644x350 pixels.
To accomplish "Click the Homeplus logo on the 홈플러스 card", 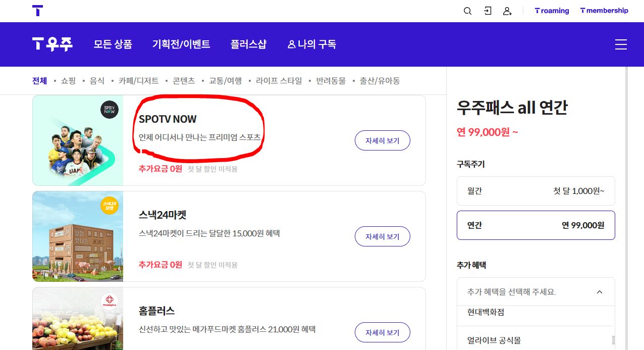I will [110, 302].
